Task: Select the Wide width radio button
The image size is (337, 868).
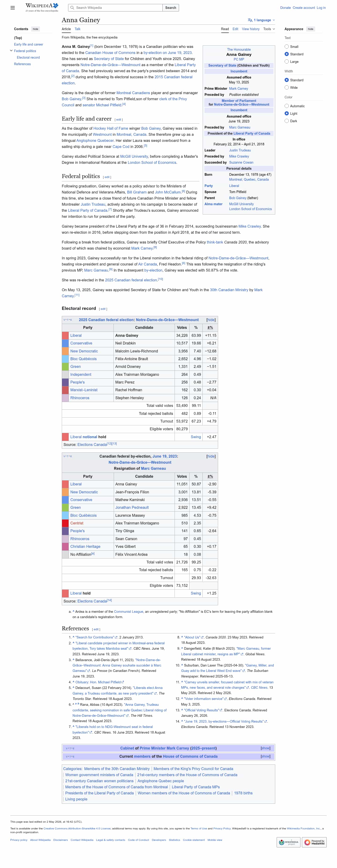Action: click(x=286, y=88)
